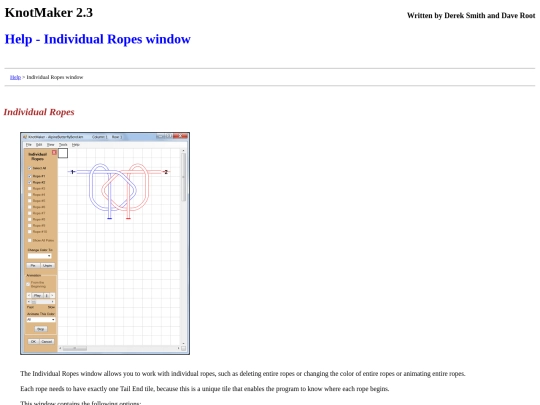Click the selected white tile in the grid's top-left corner
Screen dimensions: 540x405
point(63,153)
